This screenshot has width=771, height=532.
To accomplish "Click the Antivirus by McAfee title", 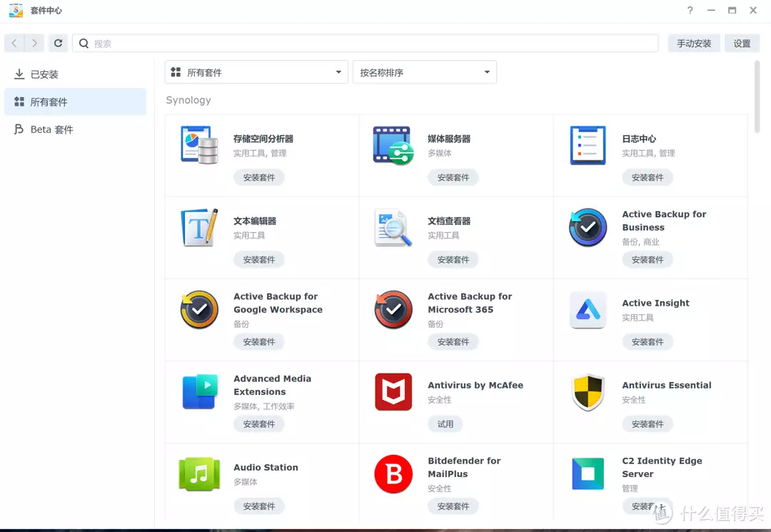I will [x=475, y=385].
